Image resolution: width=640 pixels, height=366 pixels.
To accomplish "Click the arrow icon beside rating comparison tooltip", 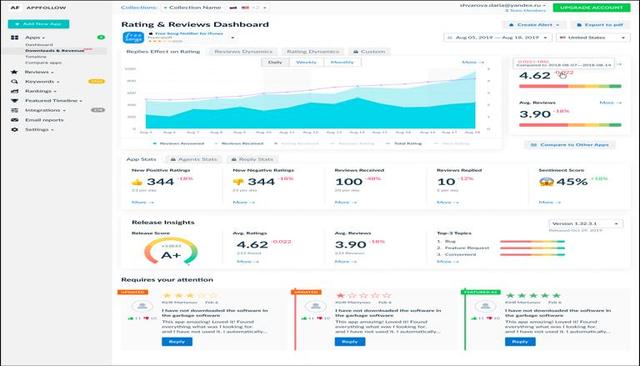I will pos(620,64).
